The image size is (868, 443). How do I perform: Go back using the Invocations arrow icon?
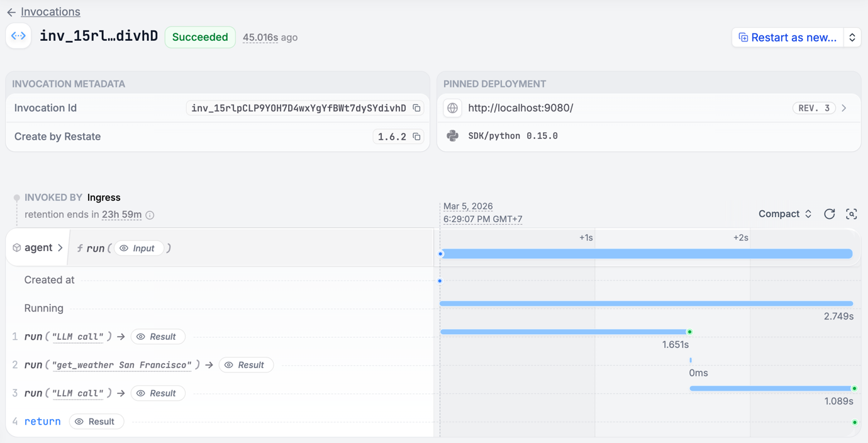click(11, 12)
